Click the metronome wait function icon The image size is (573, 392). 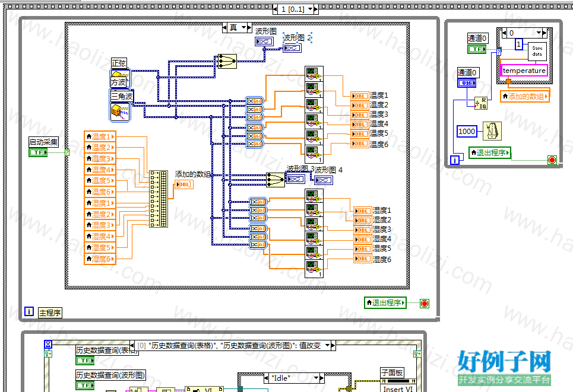point(492,131)
